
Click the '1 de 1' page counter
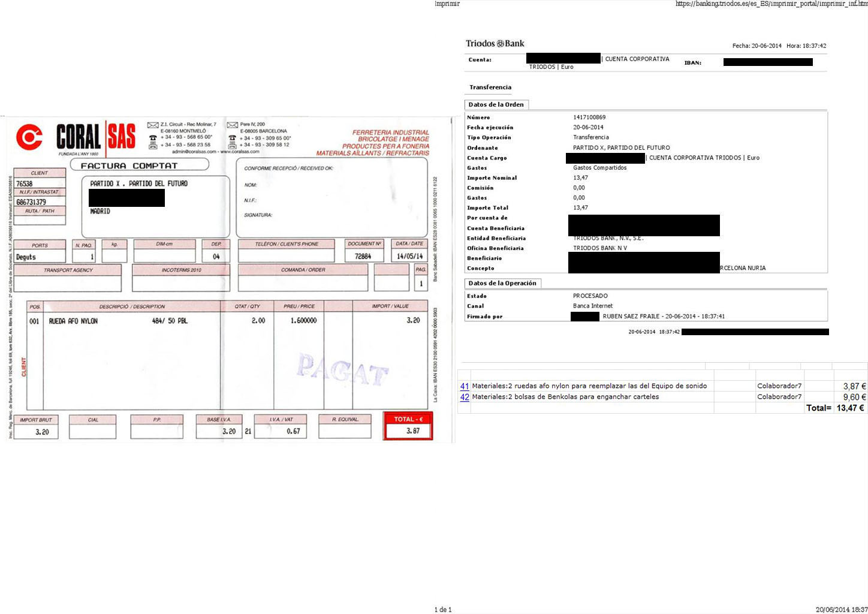pyautogui.click(x=443, y=610)
